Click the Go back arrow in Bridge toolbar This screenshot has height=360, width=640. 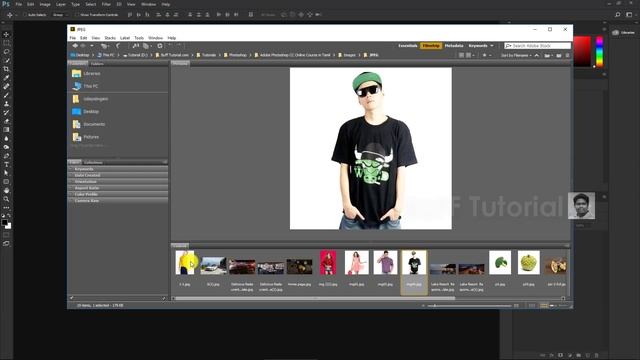[x=75, y=46]
